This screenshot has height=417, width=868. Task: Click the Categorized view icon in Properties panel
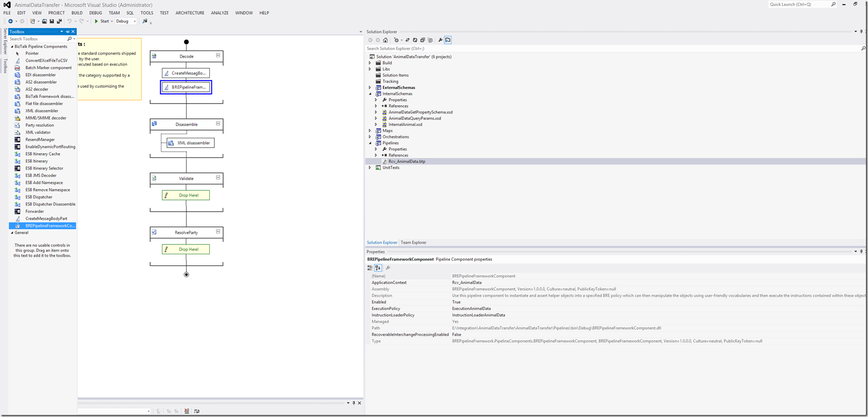(370, 267)
